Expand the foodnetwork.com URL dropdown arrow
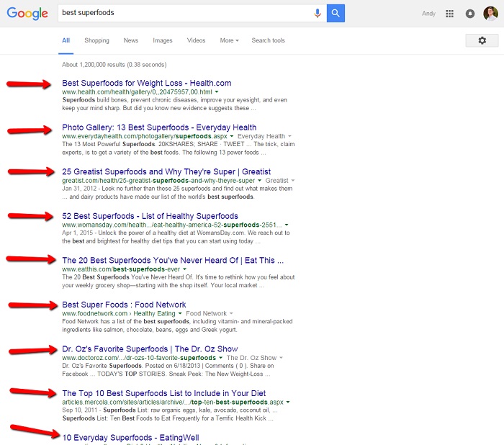Viewport: 504px width, 445px height. click(180, 313)
